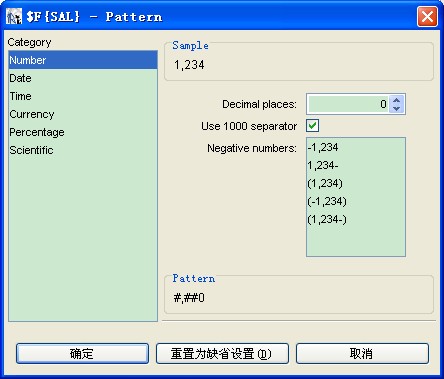Click the #,##0 pattern text
Screen dimensions: 444x379
tap(189, 298)
